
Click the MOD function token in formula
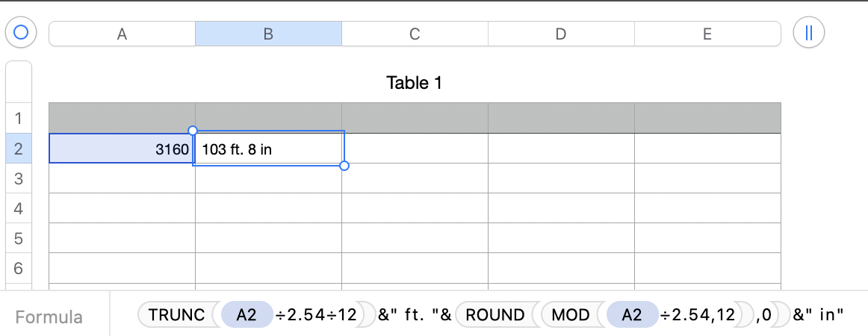tap(571, 315)
